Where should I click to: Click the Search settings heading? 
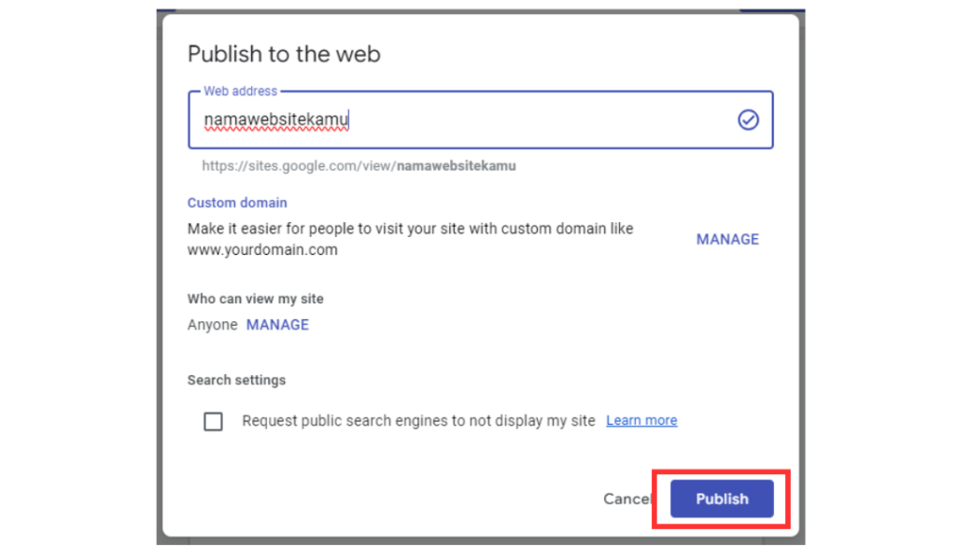pyautogui.click(x=236, y=380)
